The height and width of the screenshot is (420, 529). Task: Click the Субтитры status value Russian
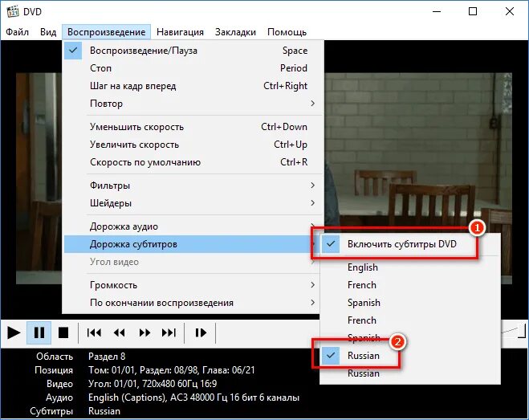click(x=104, y=411)
